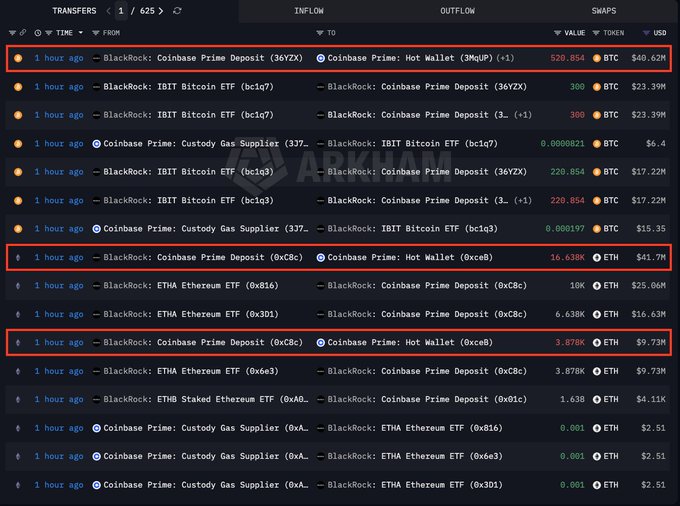Switch to the OUTFLOW tab
The width and height of the screenshot is (680, 506).
tap(458, 11)
